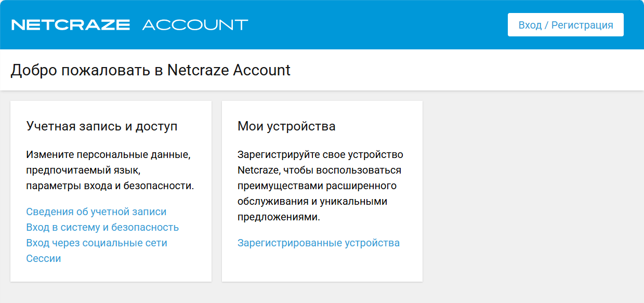The image size is (644, 303).
Task: Click the преимуществами расширенного text line
Action: pyautogui.click(x=317, y=186)
